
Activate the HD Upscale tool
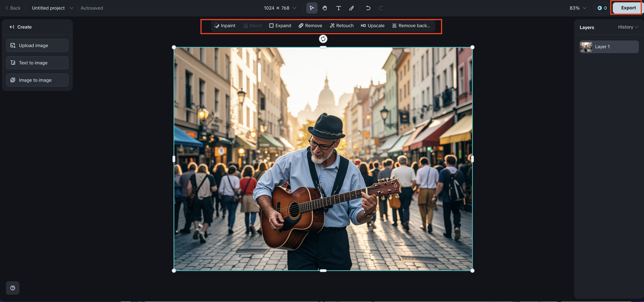click(373, 26)
